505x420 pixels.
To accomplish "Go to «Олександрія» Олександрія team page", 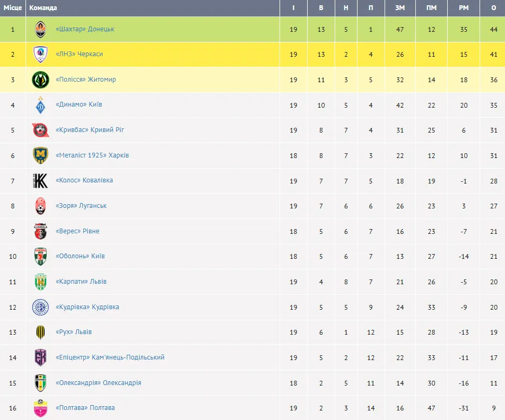I will click(98, 383).
